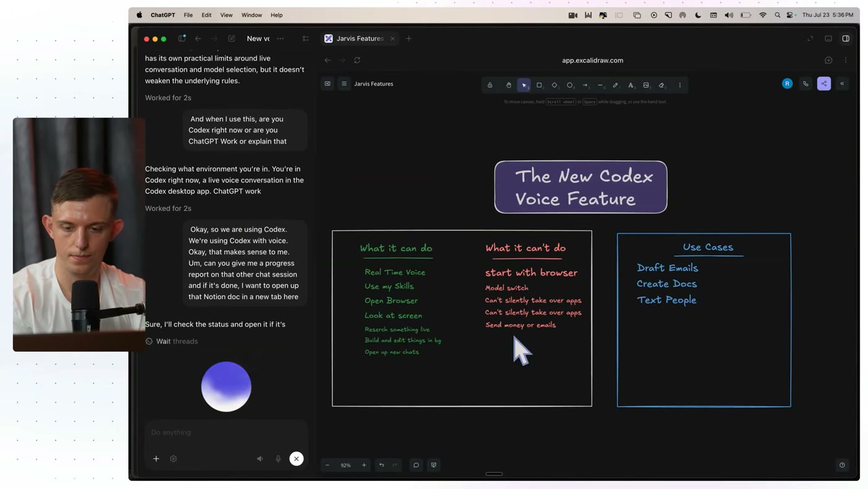Select the Eraser tool
Image resolution: width=868 pixels, height=489 pixels.
pos(662,85)
